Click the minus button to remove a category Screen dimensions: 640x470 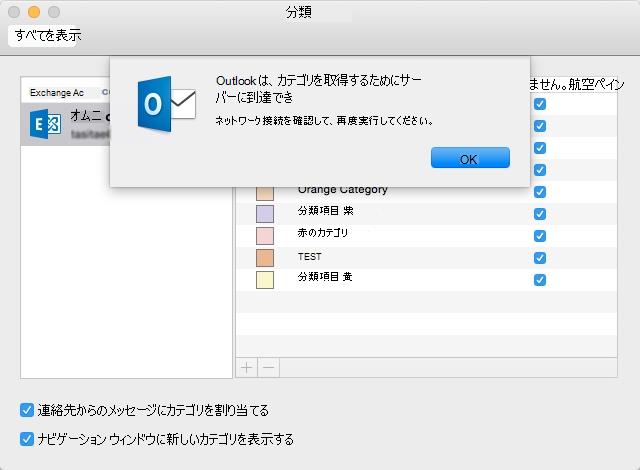tap(269, 368)
